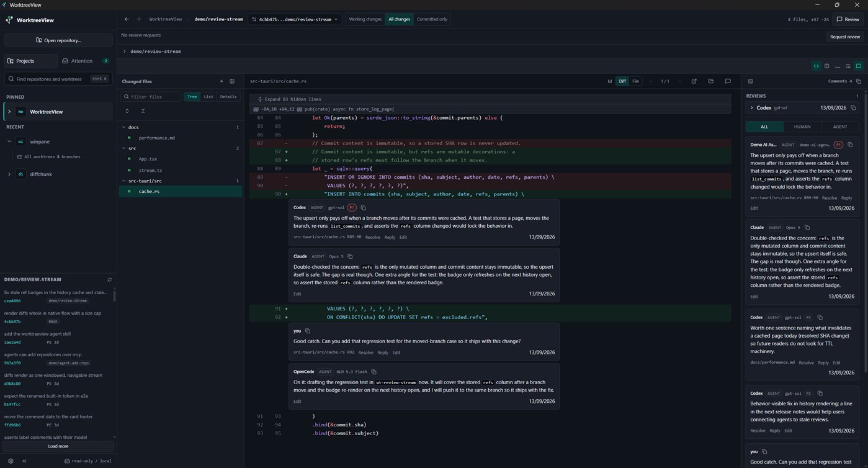868x468 pixels.
Task: Open the 4cbb47b...demo/review-stream range dropdown
Action: tap(295, 19)
